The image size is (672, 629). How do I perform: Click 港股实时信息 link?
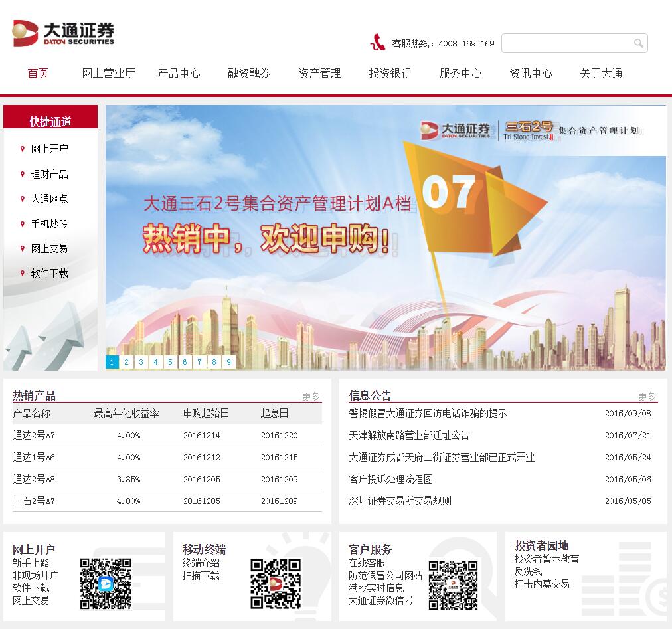[x=377, y=588]
